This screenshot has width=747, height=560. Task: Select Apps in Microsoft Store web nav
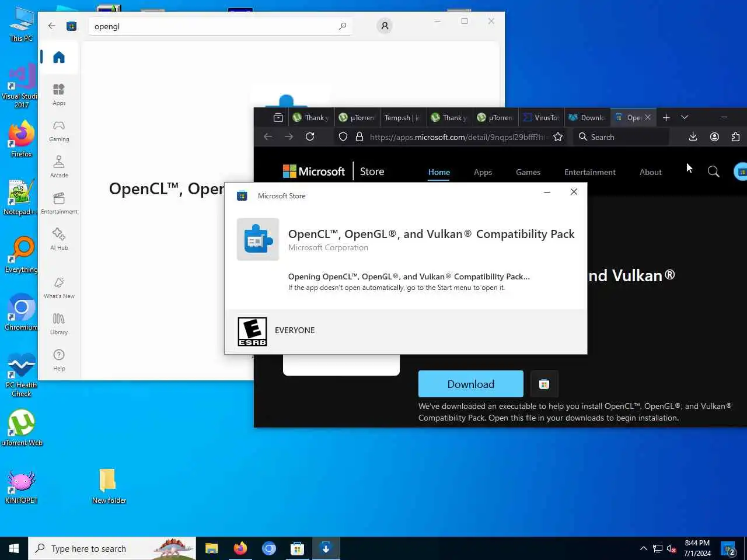click(x=483, y=172)
